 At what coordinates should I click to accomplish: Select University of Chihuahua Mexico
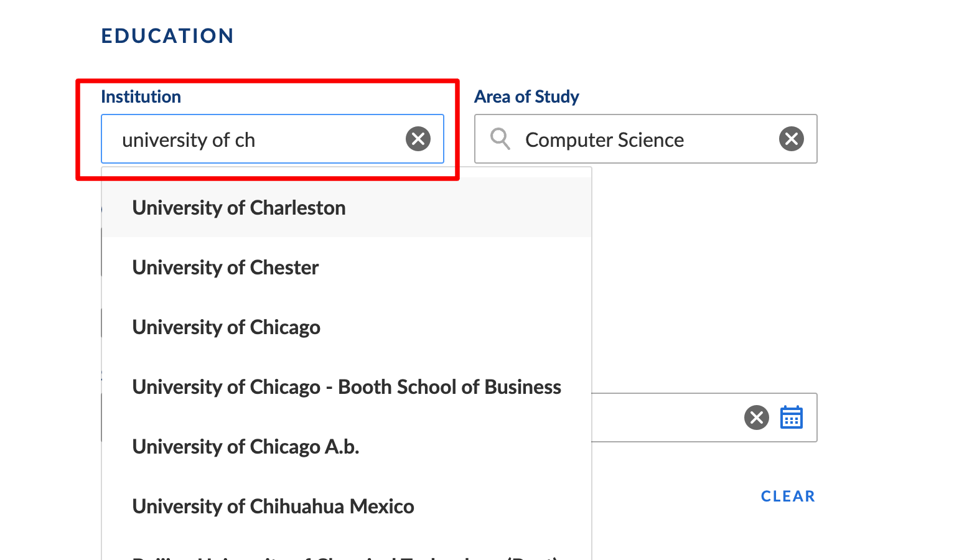pos(273,506)
